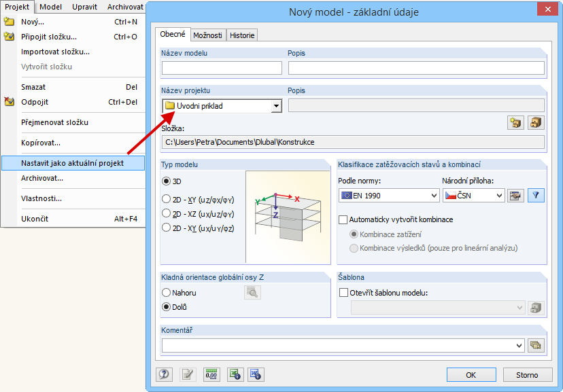Select 2D - XY (ux/uy/φz) model type
This screenshot has width=563, height=392.
[x=166, y=228]
